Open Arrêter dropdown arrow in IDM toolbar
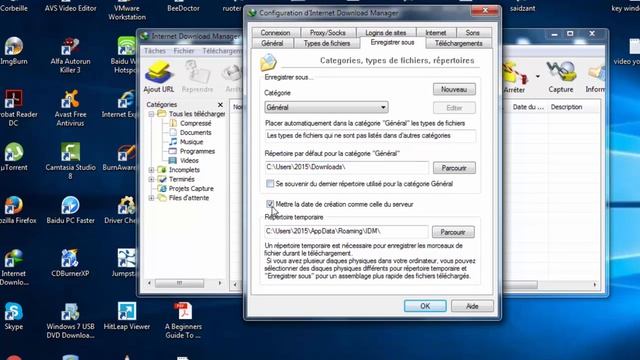Viewport: 640px width, 360px height. pyautogui.click(x=538, y=76)
